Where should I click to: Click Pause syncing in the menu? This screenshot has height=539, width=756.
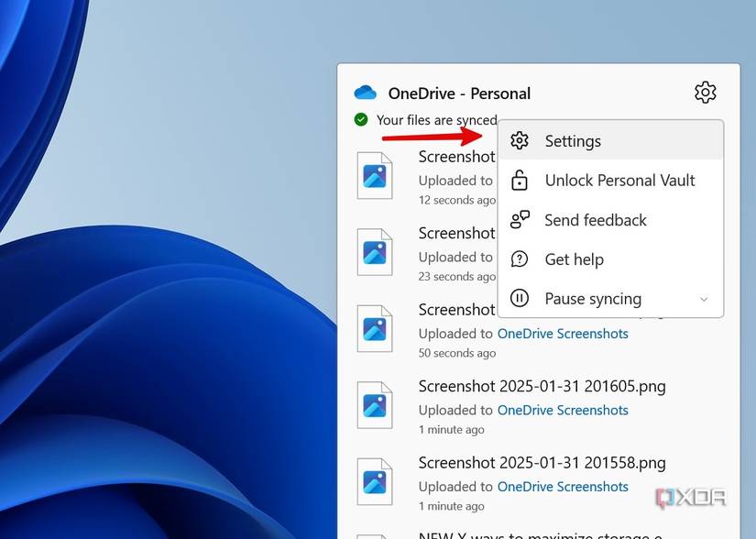tap(610, 299)
